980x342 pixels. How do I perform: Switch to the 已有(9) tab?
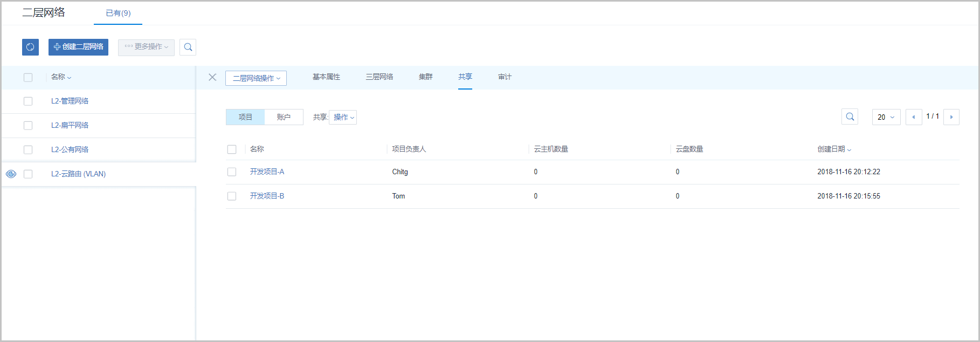coord(118,13)
